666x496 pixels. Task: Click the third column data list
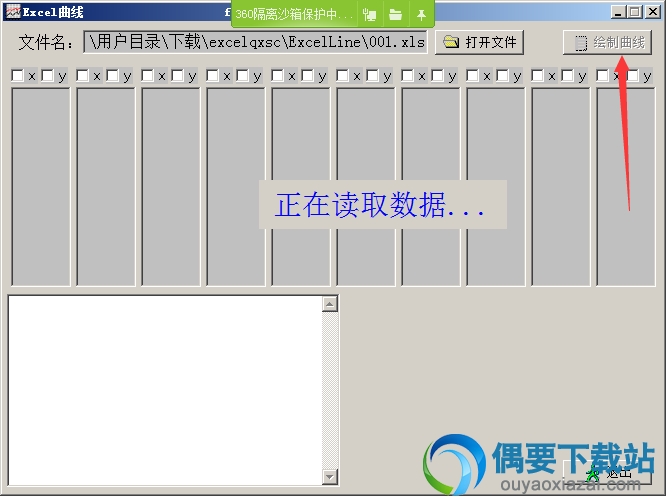pos(171,187)
